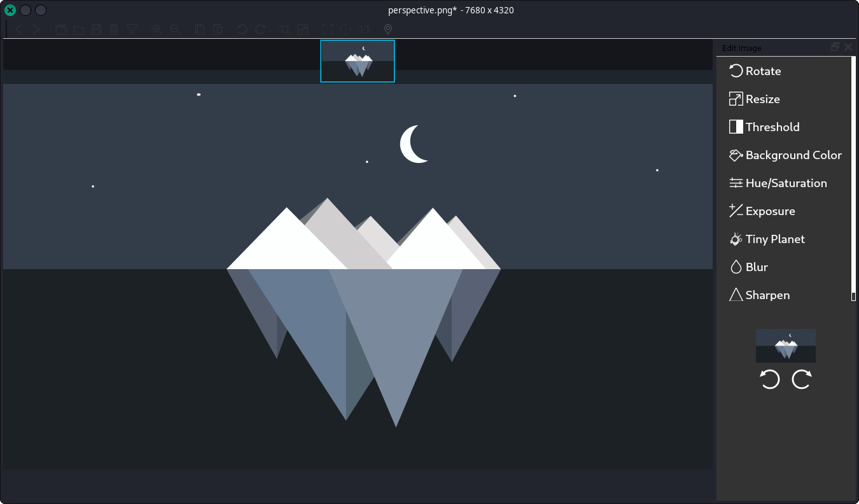Click the Edit Image list scrollbar
859x504 pixels.
coord(853,178)
